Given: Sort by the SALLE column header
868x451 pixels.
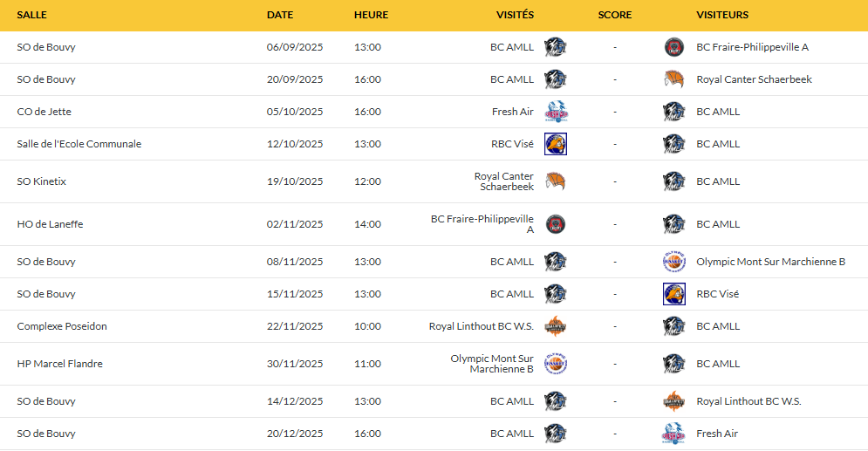Looking at the screenshot, I should [x=32, y=15].
